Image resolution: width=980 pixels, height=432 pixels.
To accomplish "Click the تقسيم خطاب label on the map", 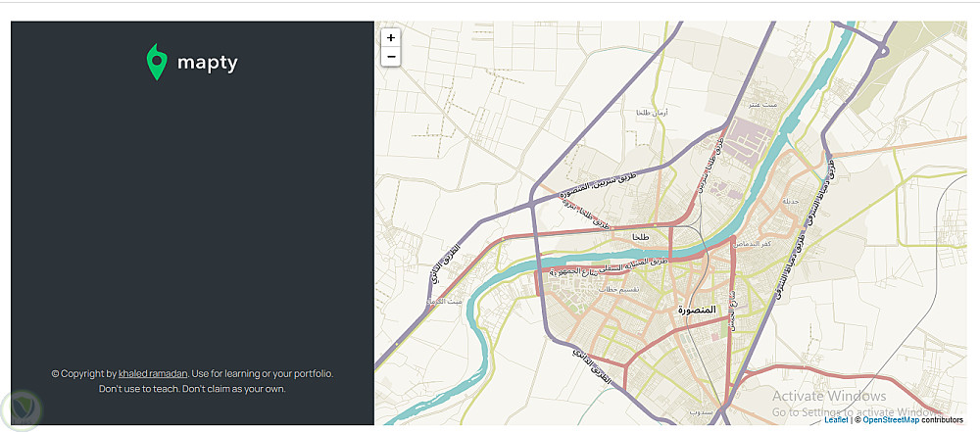I will pos(617,290).
